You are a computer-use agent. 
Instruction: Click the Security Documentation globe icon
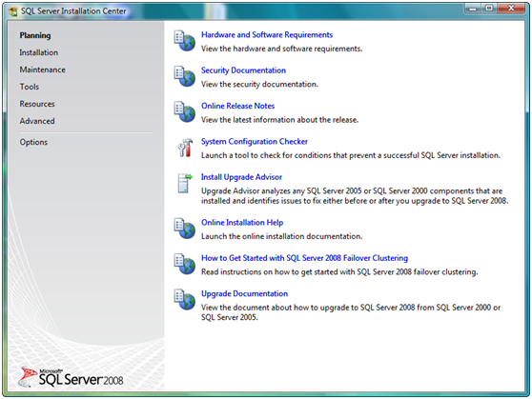point(185,76)
